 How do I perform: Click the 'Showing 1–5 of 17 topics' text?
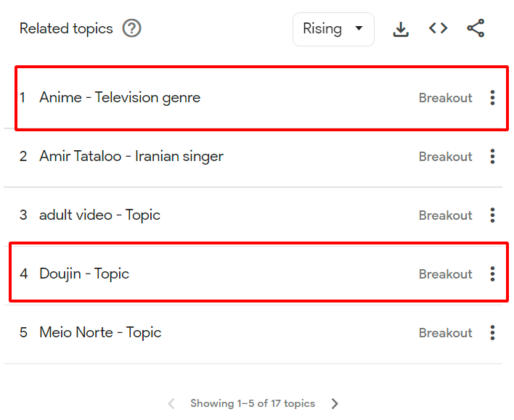253,404
